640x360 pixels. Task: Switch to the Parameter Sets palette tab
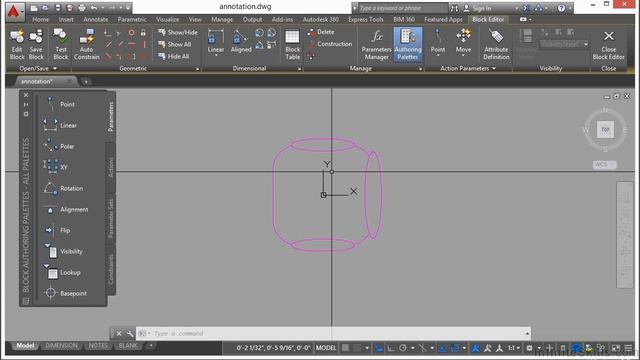point(111,219)
